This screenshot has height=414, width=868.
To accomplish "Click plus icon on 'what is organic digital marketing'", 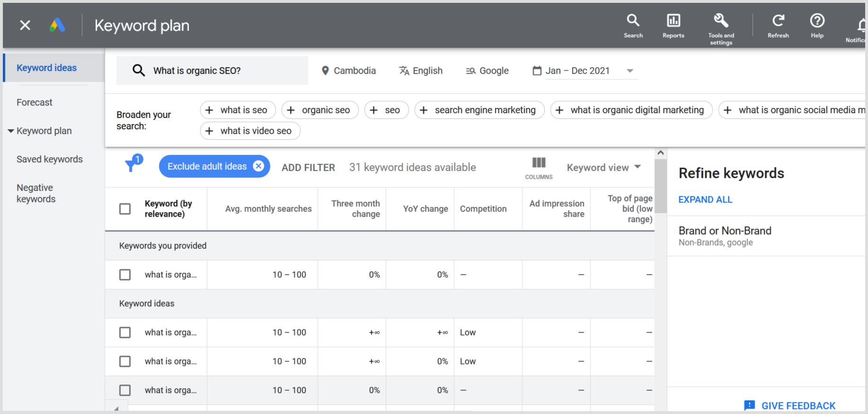I will (559, 110).
